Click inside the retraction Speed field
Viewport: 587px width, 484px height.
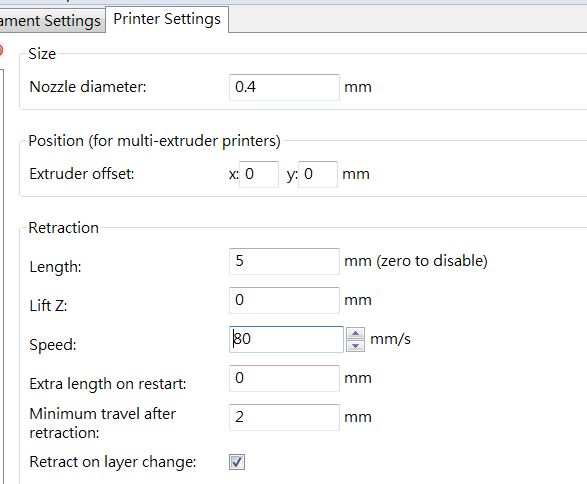(x=286, y=340)
